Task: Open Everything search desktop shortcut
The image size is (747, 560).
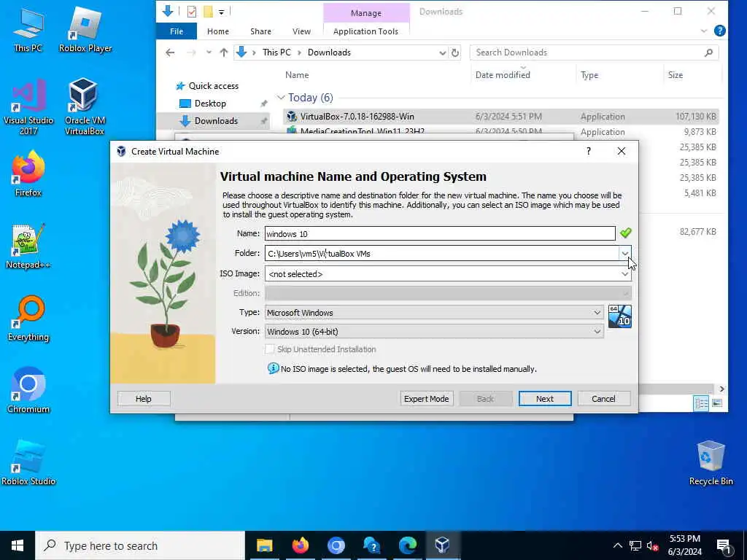Action: 28,319
